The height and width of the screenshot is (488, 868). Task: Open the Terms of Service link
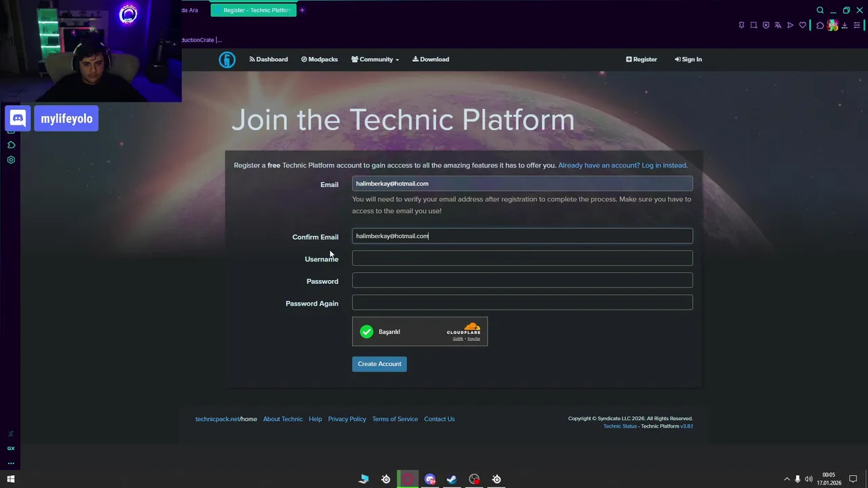[x=395, y=419]
